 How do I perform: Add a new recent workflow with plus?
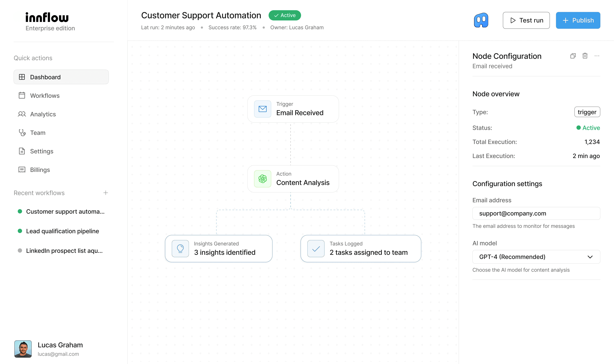click(106, 193)
